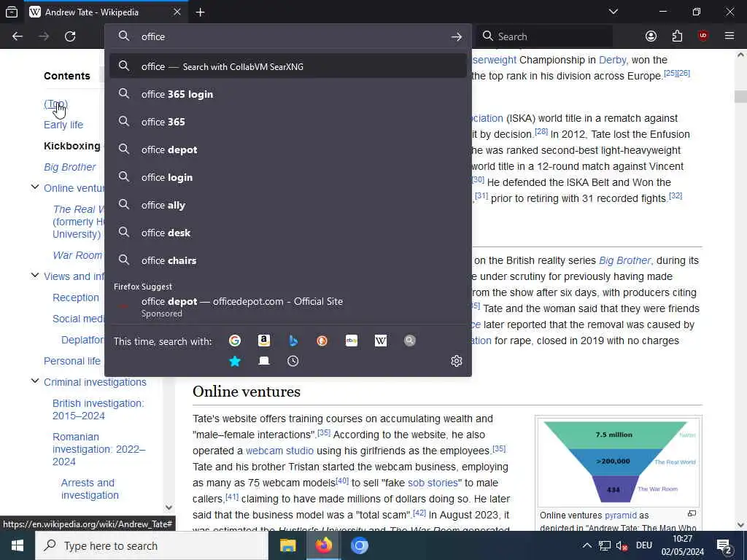Go back to the previous page

click(x=18, y=36)
